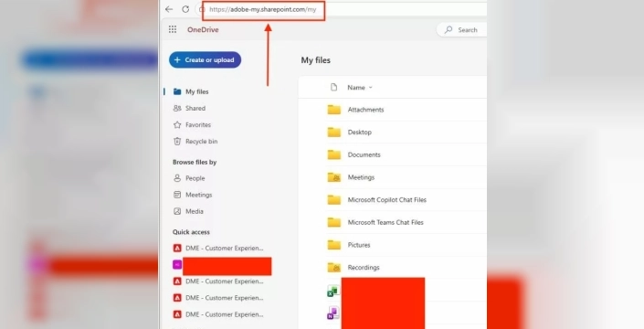The width and height of the screenshot is (644, 329).
Task: Click the Create or upload button
Action: [x=205, y=60]
